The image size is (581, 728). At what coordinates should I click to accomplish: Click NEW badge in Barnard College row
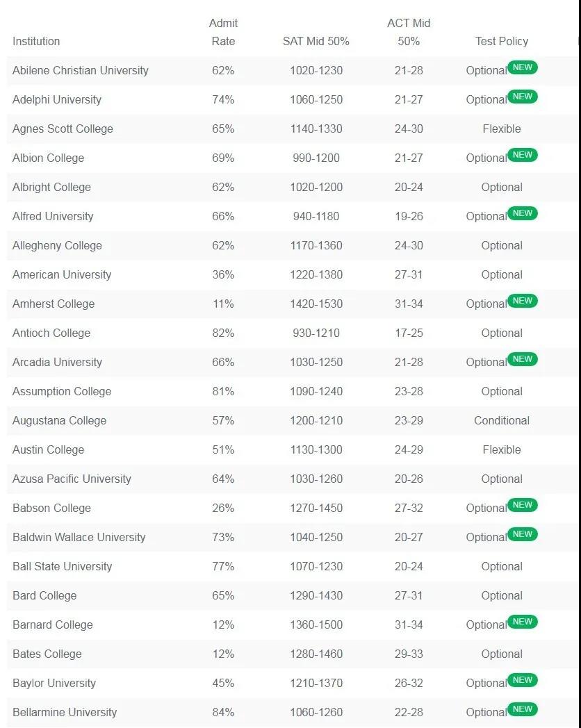(523, 622)
